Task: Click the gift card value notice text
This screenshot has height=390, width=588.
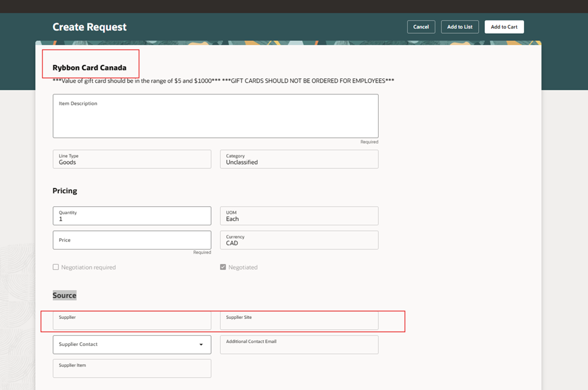Action: (x=223, y=81)
